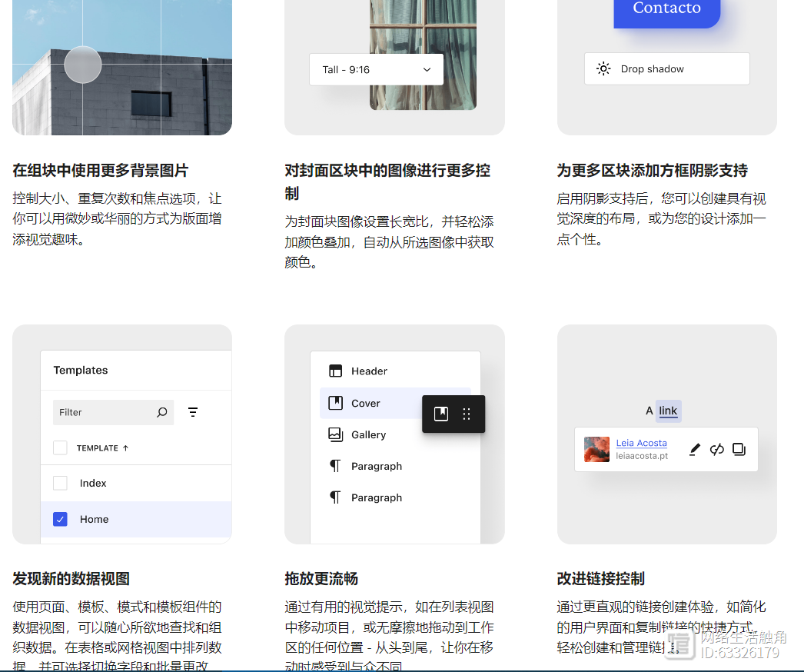
Task: Select the Cover item in list view
Action: pyautogui.click(x=366, y=403)
